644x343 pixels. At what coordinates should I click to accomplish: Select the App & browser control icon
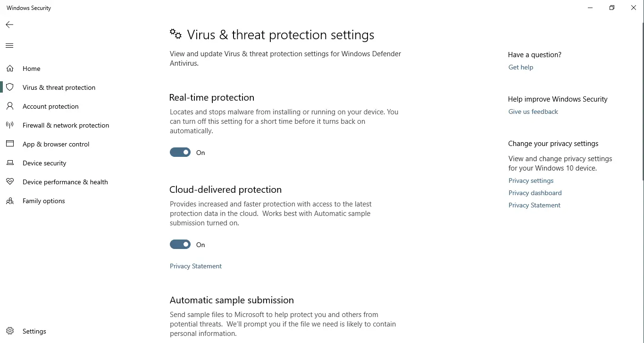click(10, 144)
